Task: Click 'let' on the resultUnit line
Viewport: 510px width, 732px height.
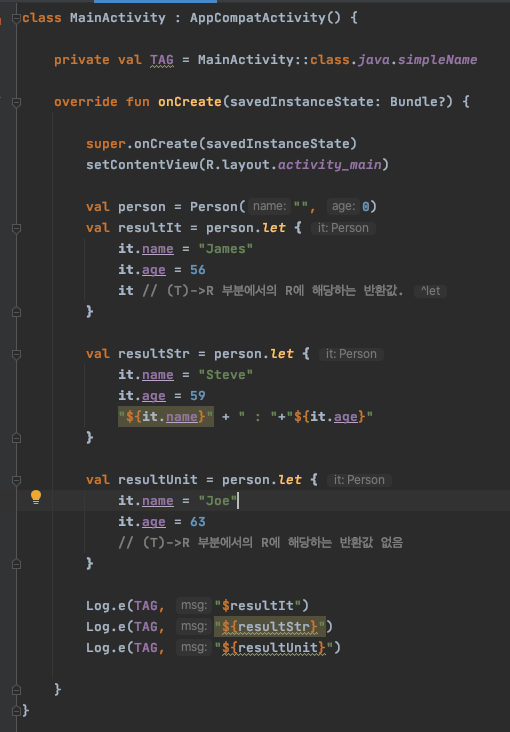Action: coord(290,480)
